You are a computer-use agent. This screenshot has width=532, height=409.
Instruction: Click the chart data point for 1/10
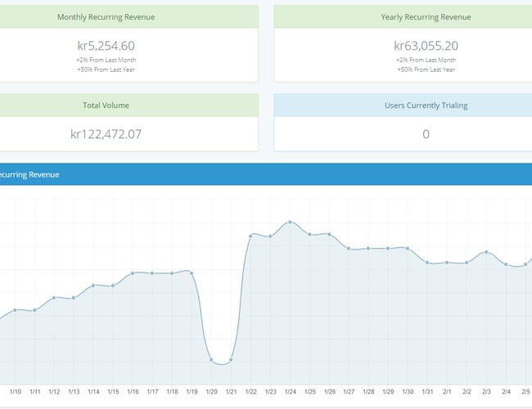pos(16,309)
